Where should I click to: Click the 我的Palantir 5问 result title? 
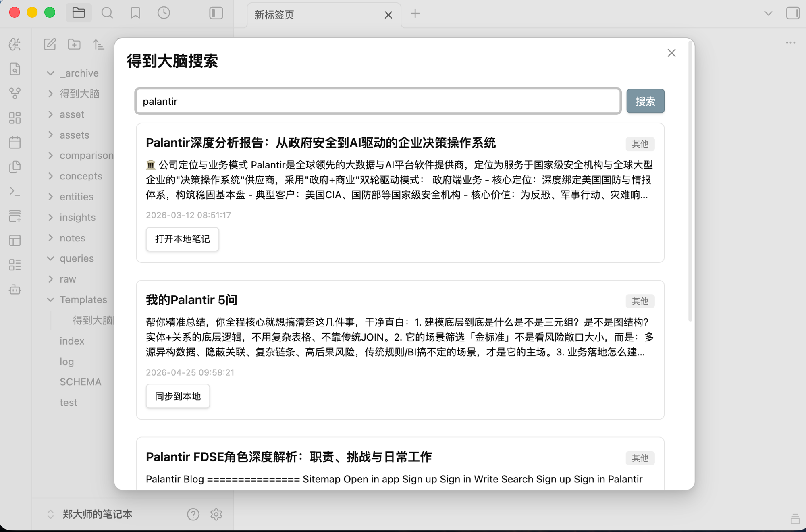click(x=191, y=300)
